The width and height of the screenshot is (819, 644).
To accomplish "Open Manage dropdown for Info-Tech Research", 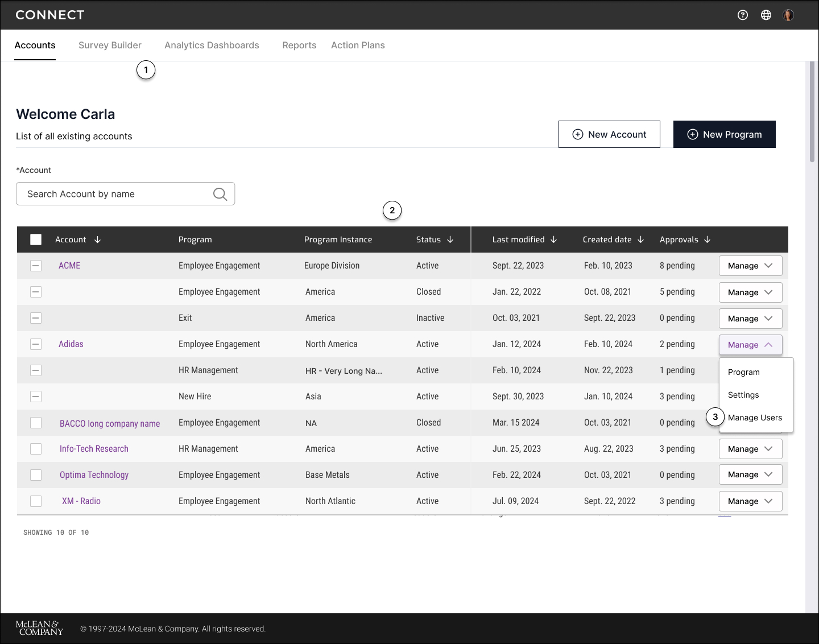I will pyautogui.click(x=751, y=449).
